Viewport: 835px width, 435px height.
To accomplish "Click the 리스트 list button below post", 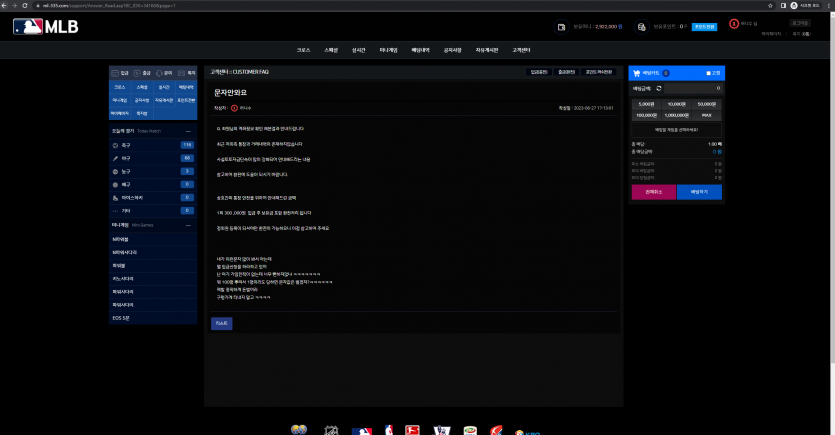I will 222,323.
